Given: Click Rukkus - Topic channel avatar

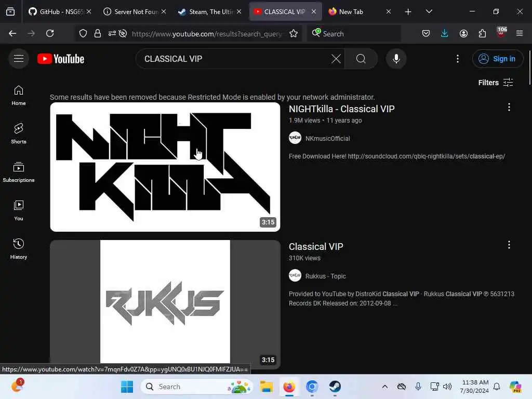Looking at the screenshot, I should click(295, 275).
